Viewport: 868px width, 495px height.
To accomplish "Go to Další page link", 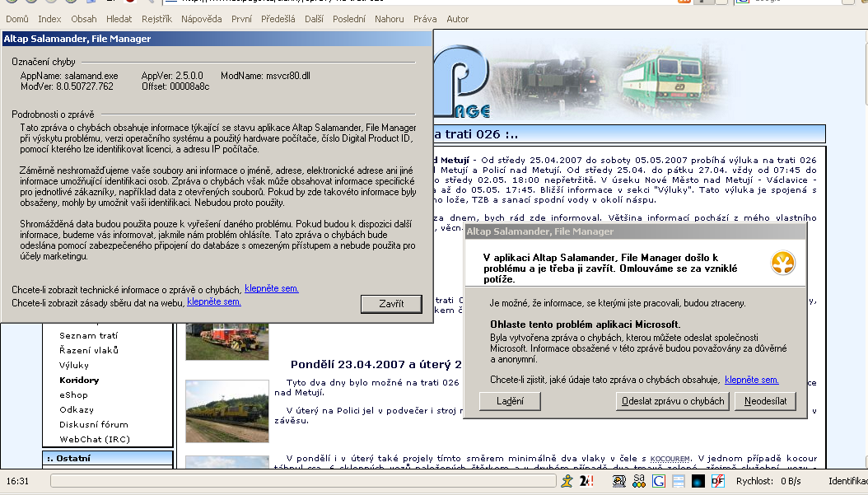I will click(314, 19).
